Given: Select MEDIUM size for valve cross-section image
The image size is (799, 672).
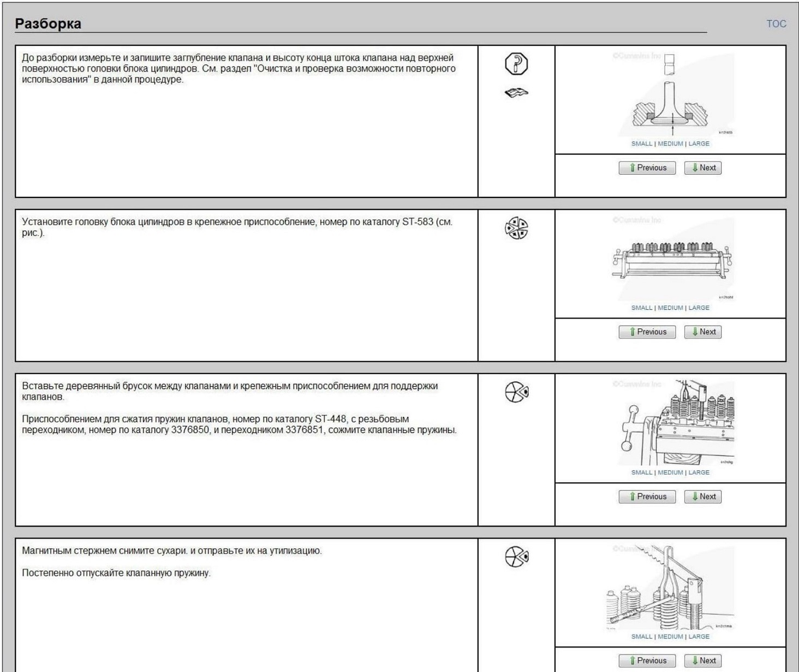Looking at the screenshot, I should pyautogui.click(x=670, y=143).
